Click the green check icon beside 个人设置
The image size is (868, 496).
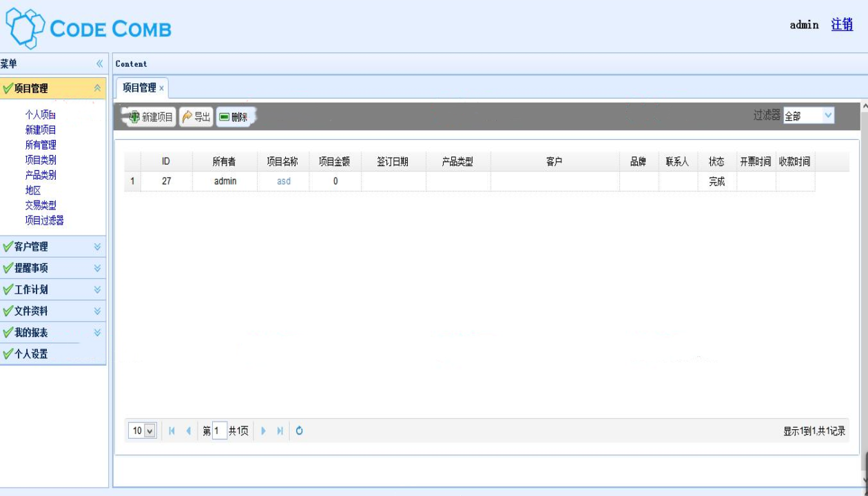click(x=8, y=354)
